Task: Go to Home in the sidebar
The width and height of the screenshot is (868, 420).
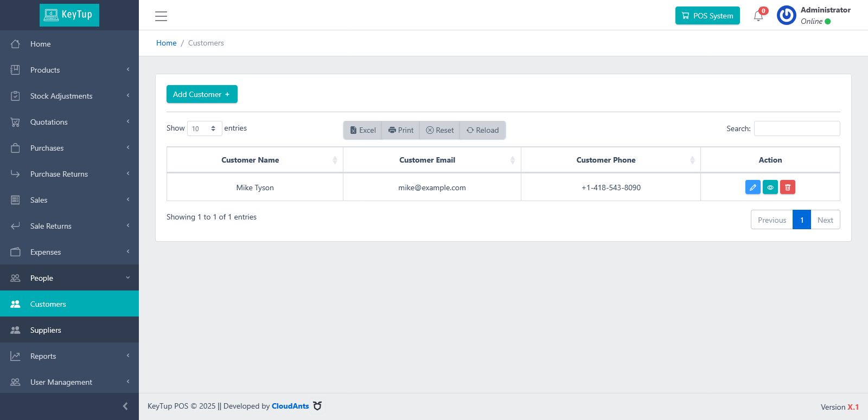Action: click(x=69, y=44)
